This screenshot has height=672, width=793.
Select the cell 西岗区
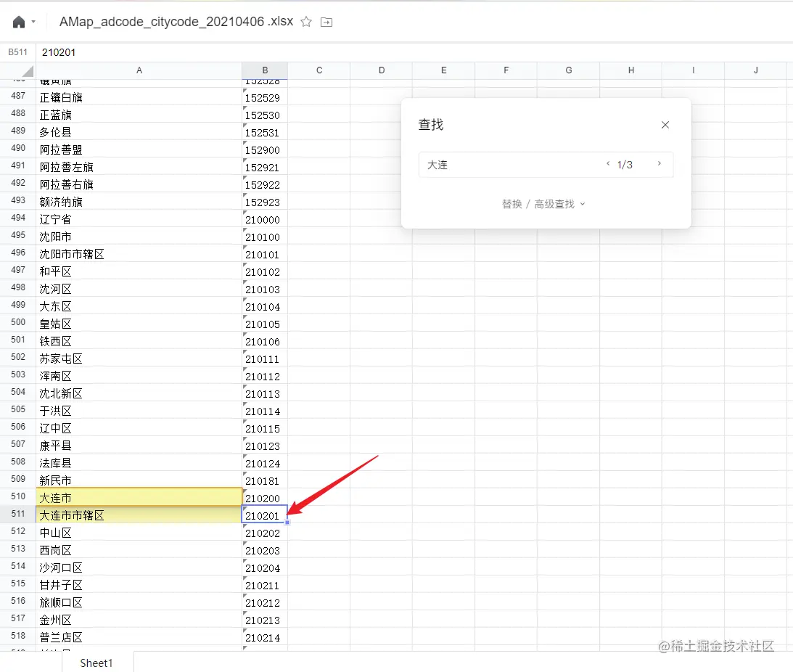[139, 550]
